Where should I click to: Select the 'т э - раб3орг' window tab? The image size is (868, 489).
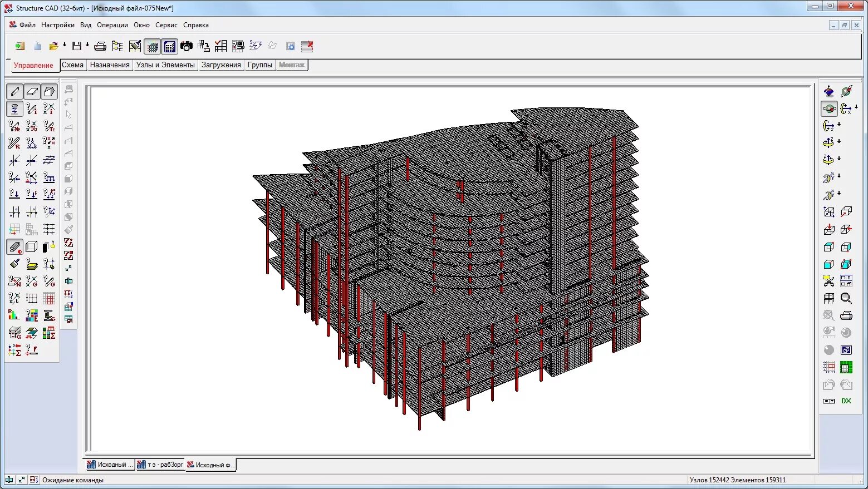point(160,465)
